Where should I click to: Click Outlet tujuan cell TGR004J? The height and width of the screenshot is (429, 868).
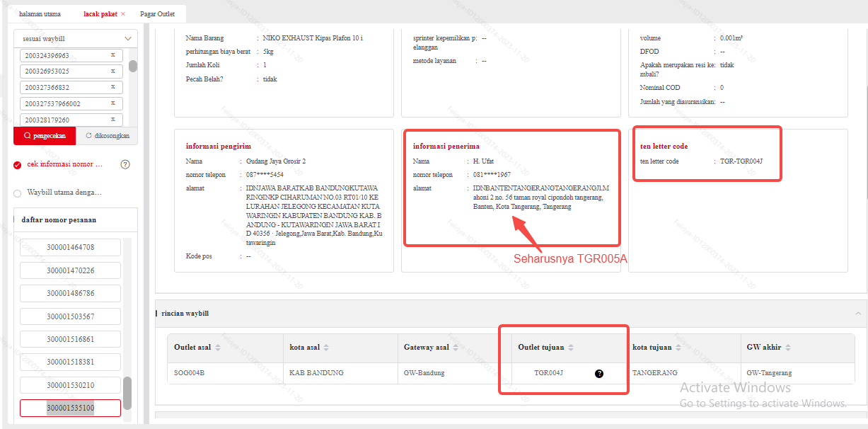click(x=548, y=373)
